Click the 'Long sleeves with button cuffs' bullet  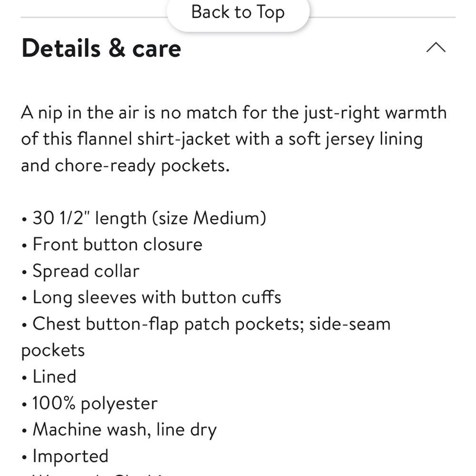click(x=156, y=297)
